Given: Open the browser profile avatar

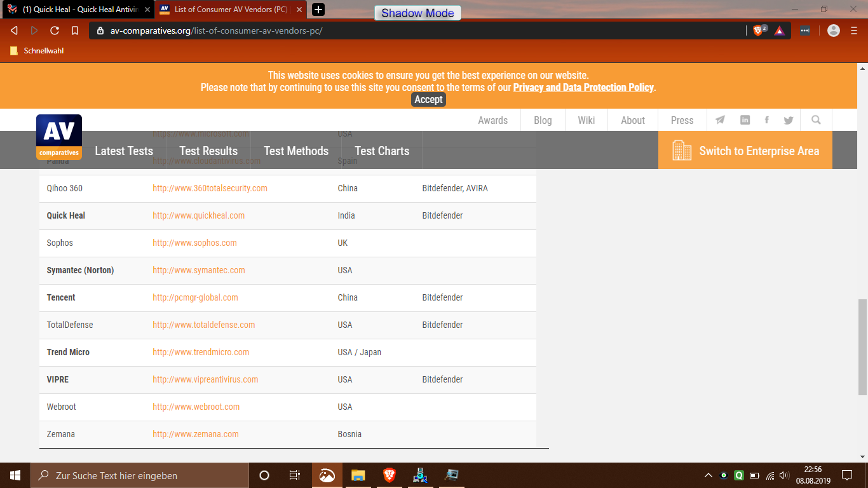Looking at the screenshot, I should click(834, 30).
